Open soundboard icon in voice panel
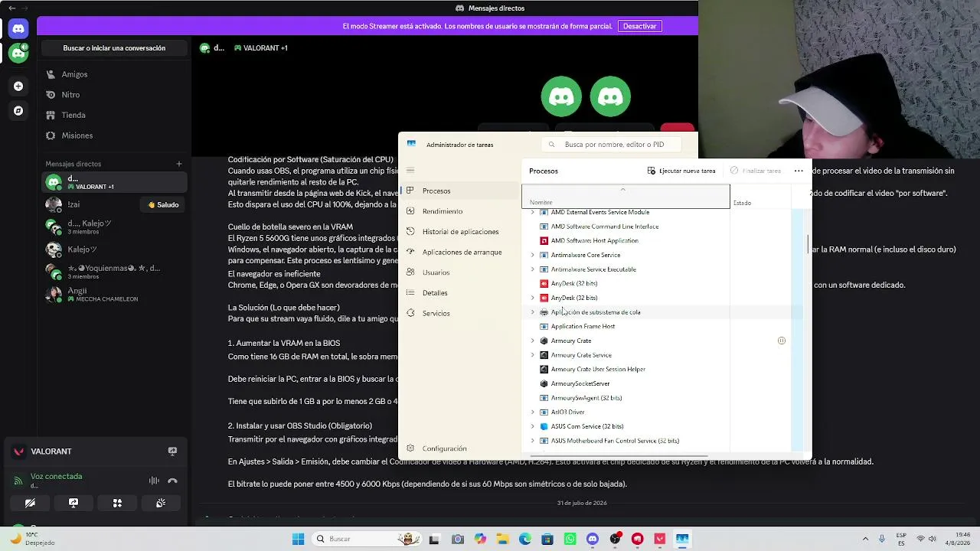 161,503
